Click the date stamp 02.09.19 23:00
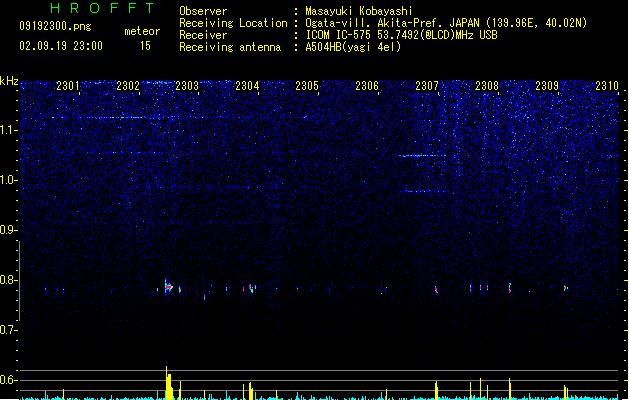Image resolution: width=629 pixels, height=400 pixels. (x=61, y=46)
